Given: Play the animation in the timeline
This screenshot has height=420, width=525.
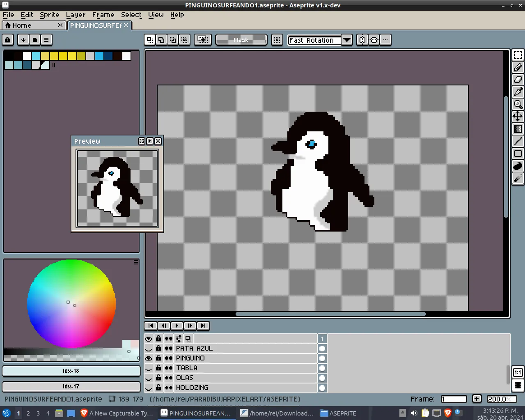Looking at the screenshot, I should pos(177,326).
